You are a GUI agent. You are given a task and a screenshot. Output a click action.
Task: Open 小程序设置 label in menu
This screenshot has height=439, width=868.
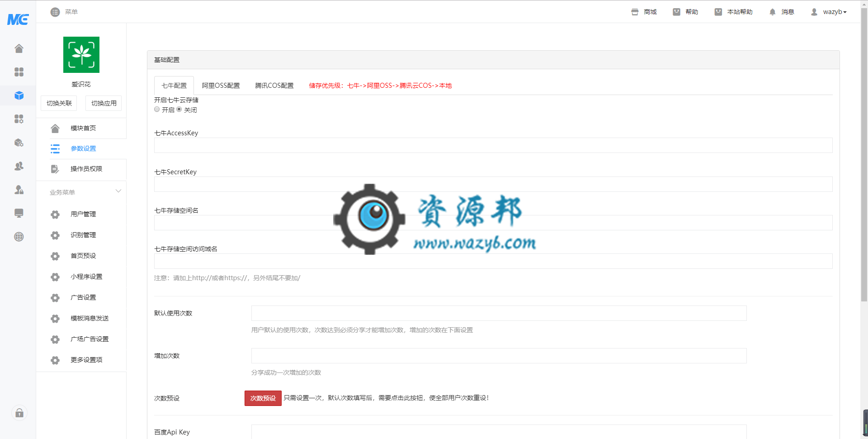tap(86, 277)
